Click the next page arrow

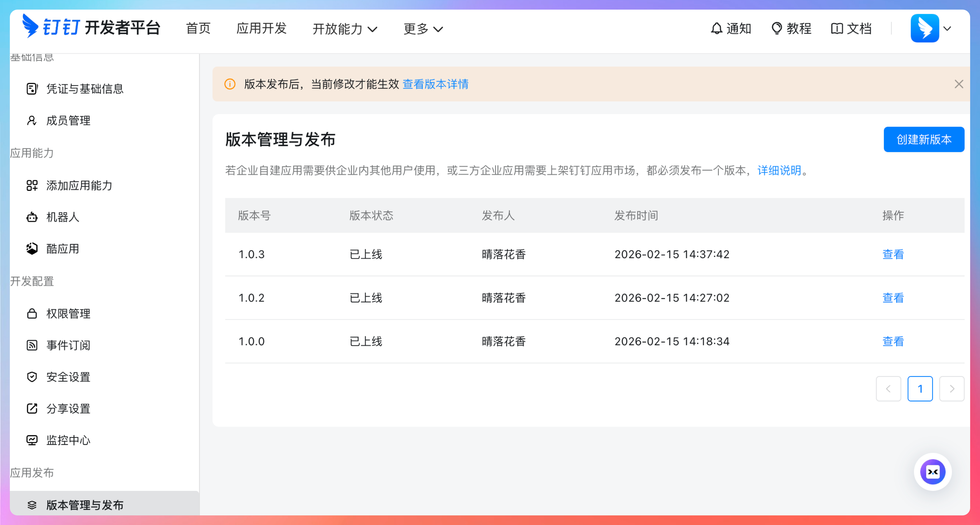[x=951, y=389]
